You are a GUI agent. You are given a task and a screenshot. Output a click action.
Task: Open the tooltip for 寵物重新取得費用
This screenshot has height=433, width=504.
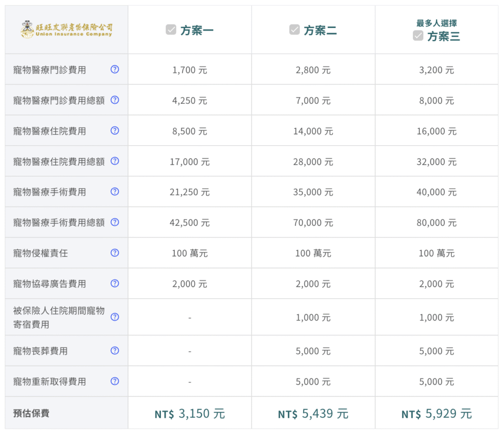[x=114, y=381]
